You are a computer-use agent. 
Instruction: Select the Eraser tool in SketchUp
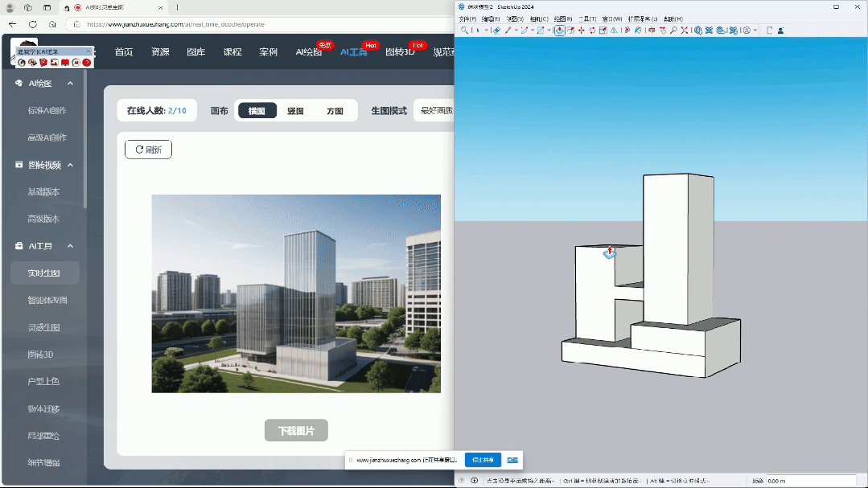497,31
